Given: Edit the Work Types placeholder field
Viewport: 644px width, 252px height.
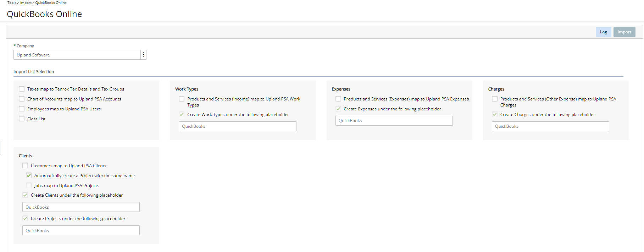Looking at the screenshot, I should pyautogui.click(x=238, y=126).
